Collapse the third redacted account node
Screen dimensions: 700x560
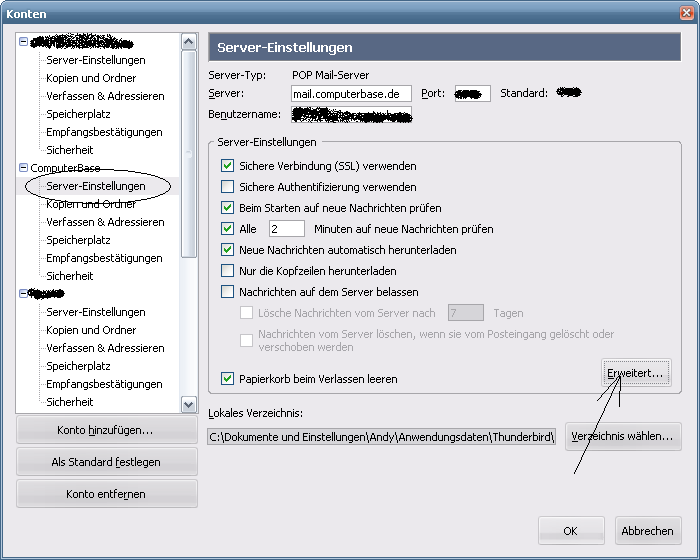pos(24,293)
